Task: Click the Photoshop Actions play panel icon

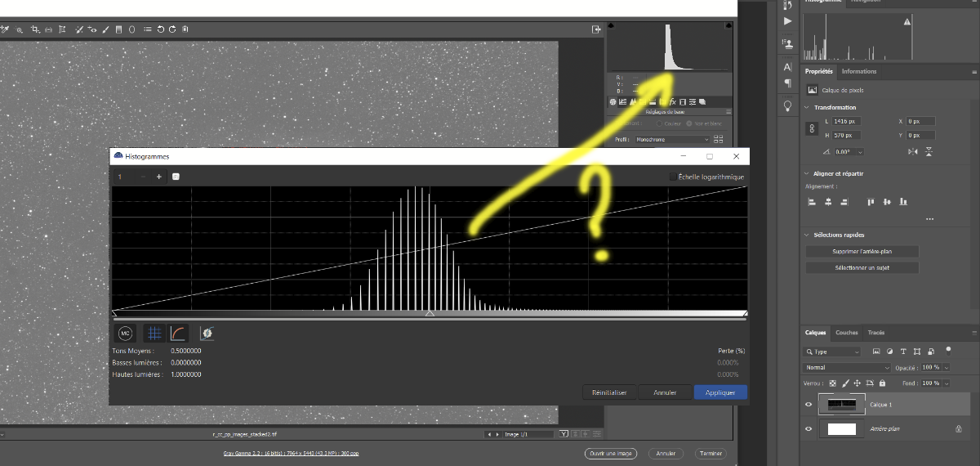Action: [x=787, y=21]
